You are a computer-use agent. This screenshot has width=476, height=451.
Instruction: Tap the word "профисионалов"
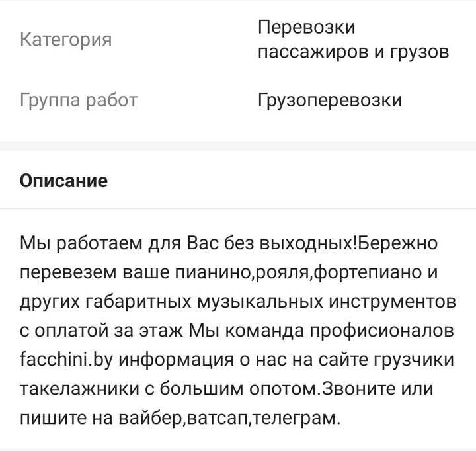387,331
